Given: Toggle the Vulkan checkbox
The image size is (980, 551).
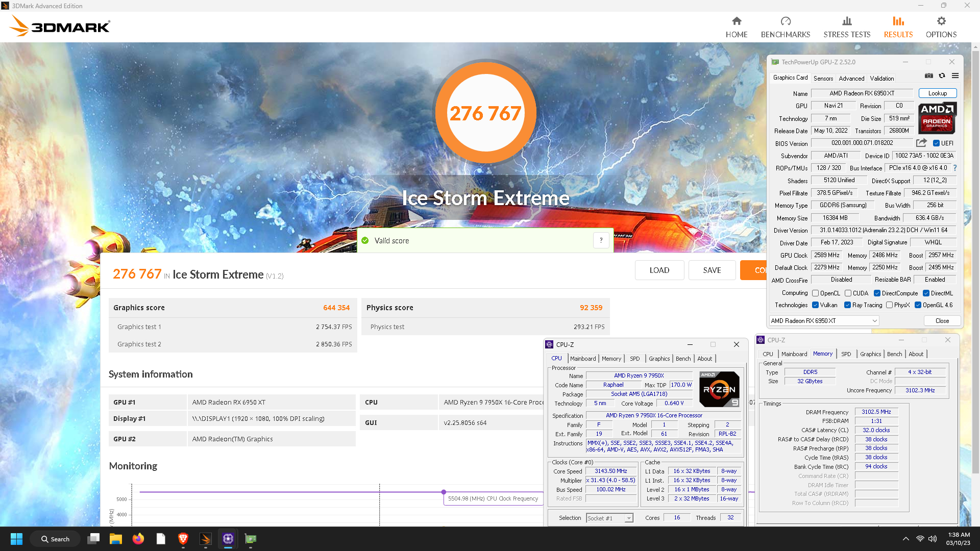Looking at the screenshot, I should point(816,305).
